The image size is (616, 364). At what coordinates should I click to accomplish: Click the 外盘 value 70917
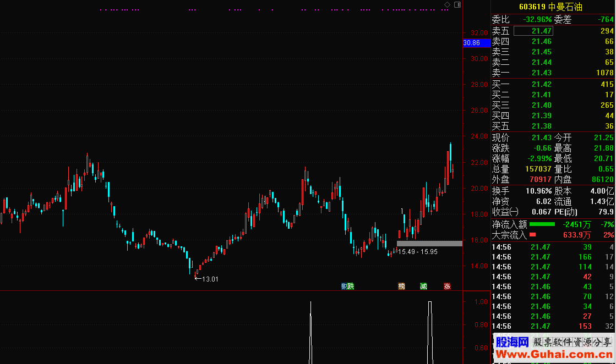(541, 179)
